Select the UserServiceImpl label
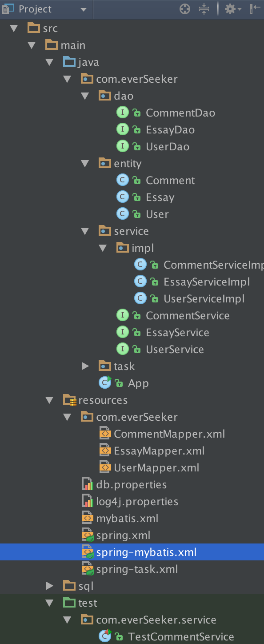 coord(204,299)
